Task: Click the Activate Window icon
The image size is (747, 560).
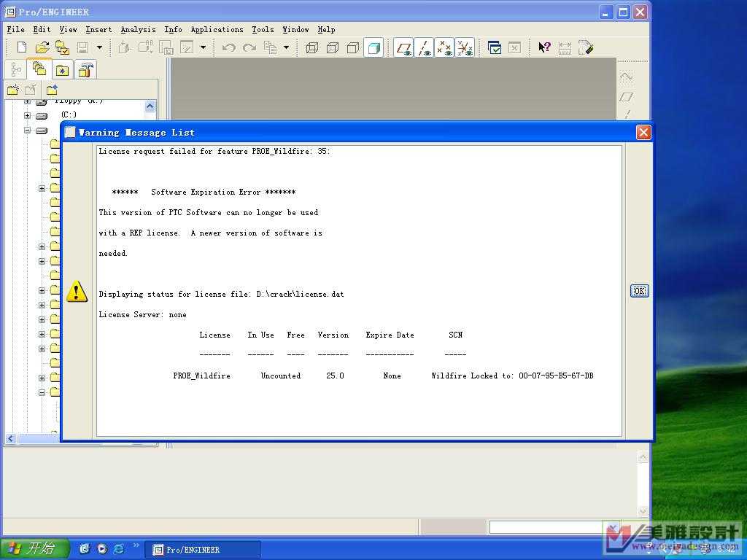Action: point(495,47)
